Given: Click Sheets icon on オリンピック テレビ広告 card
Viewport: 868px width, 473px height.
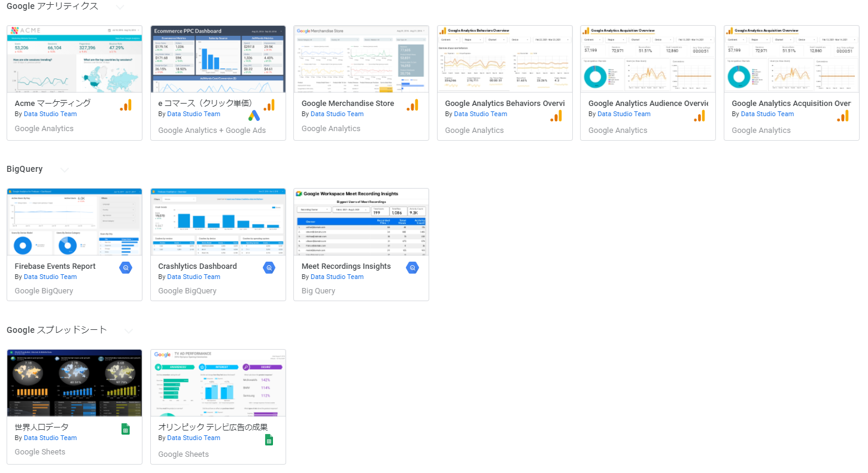Looking at the screenshot, I should coord(269,440).
